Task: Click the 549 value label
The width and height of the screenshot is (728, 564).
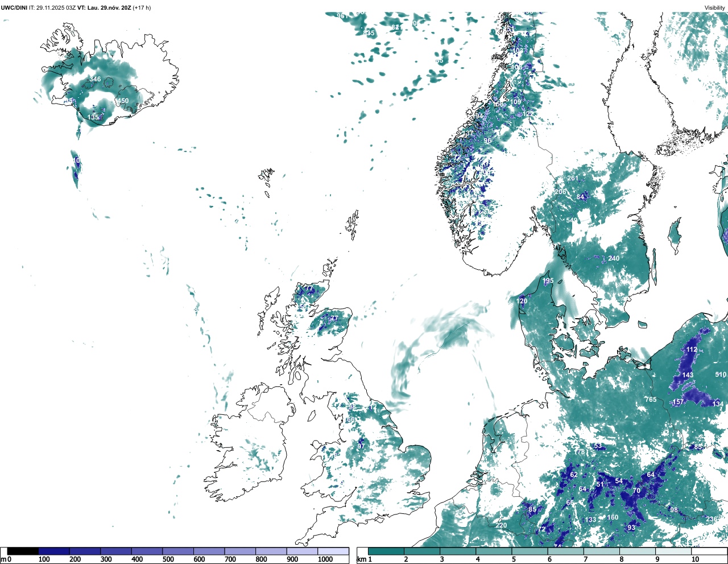Action: [572, 220]
